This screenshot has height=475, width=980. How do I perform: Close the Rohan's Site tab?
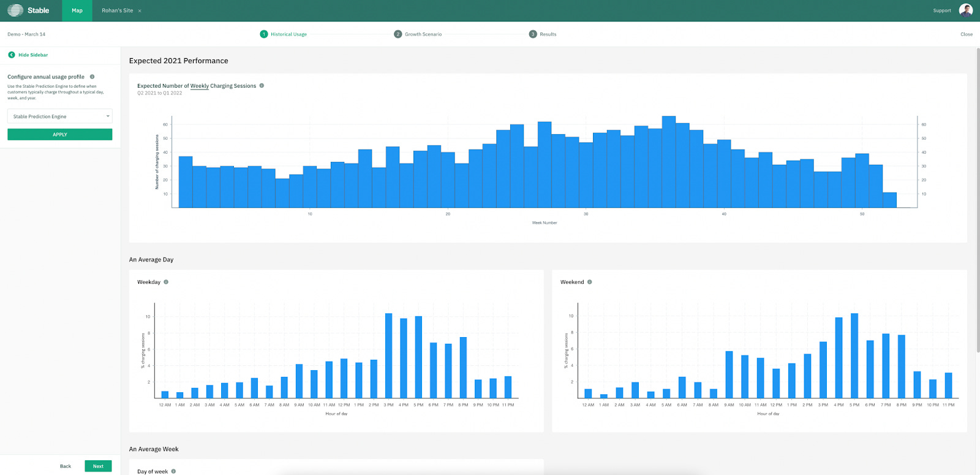140,11
